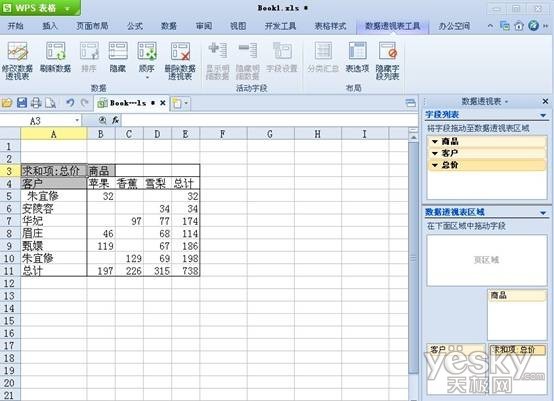Click the Name Box showing A3
This screenshot has width=554, height=401.
click(36, 121)
